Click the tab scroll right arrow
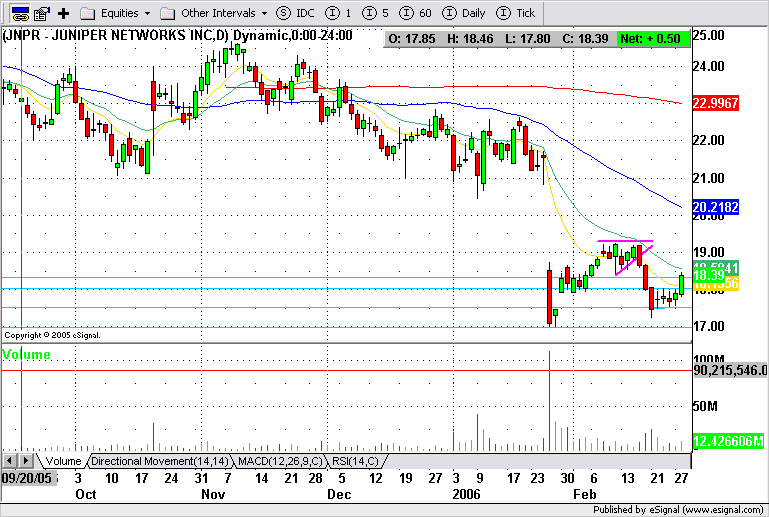769x517 pixels. pos(26,461)
